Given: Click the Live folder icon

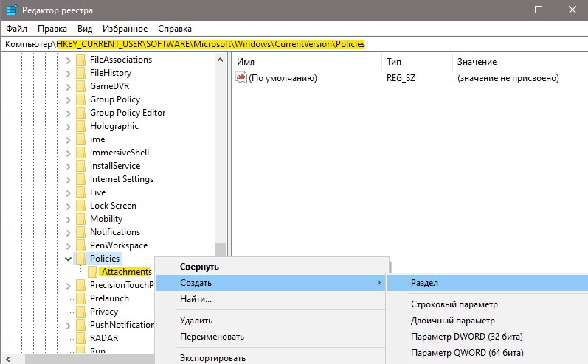Looking at the screenshot, I should (80, 192).
